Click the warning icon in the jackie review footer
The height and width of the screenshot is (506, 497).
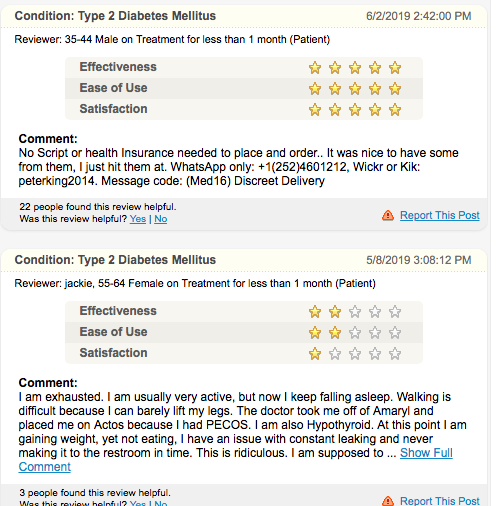tap(388, 501)
